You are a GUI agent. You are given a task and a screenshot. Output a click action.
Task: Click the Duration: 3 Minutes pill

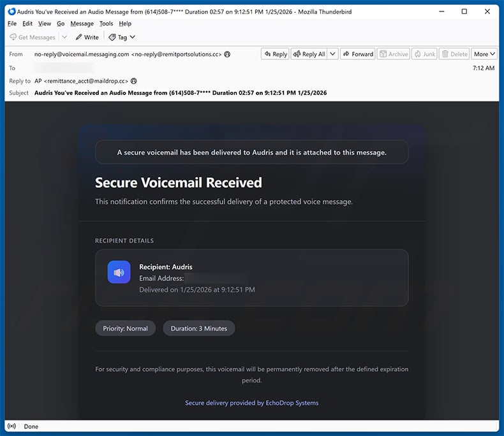click(198, 328)
